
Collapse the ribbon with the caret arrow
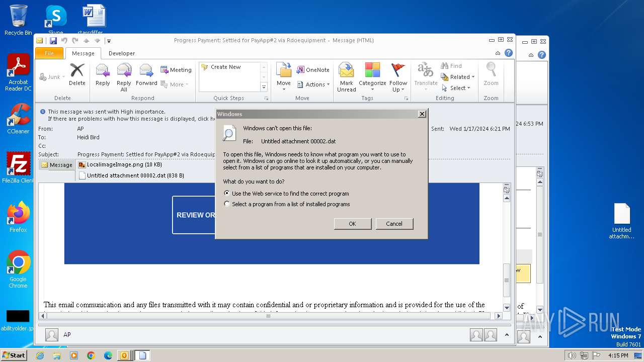(498, 53)
